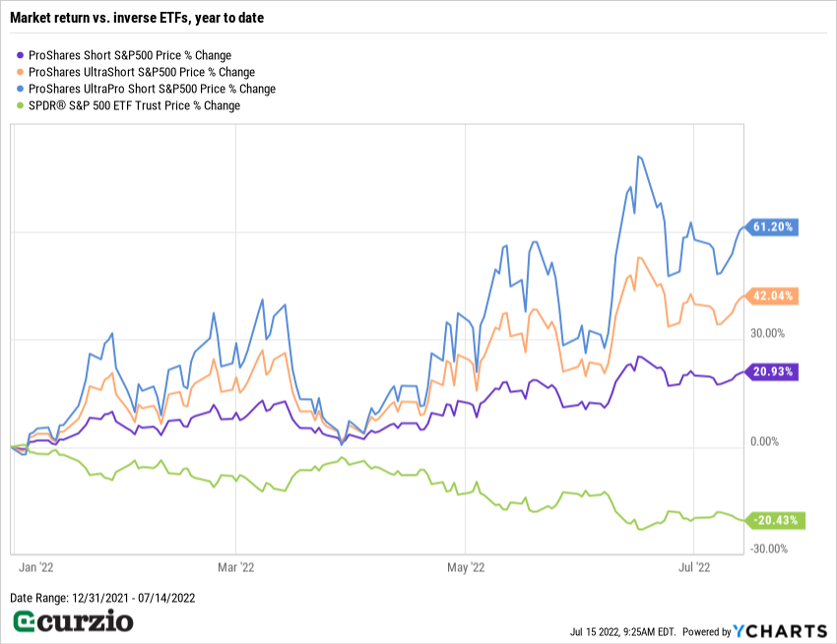Click the orange UltraShort S&P500 legend dot
The width and height of the screenshot is (837, 644).
[x=23, y=72]
